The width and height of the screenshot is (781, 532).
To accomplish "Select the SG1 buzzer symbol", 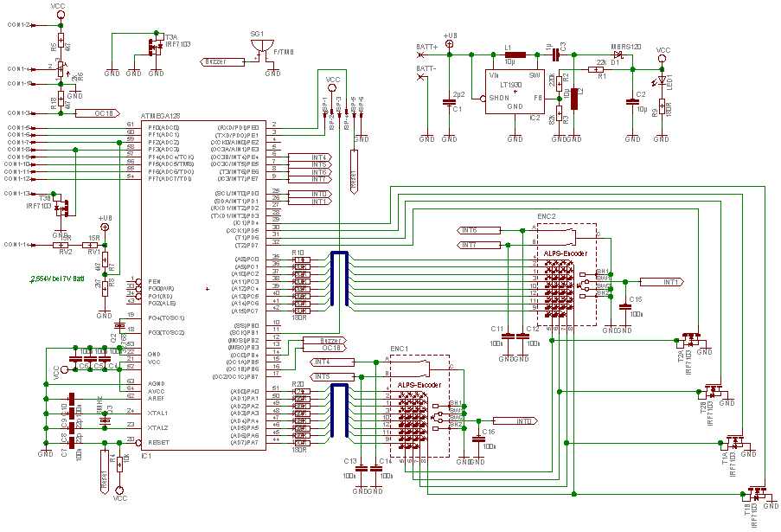I will point(262,48).
